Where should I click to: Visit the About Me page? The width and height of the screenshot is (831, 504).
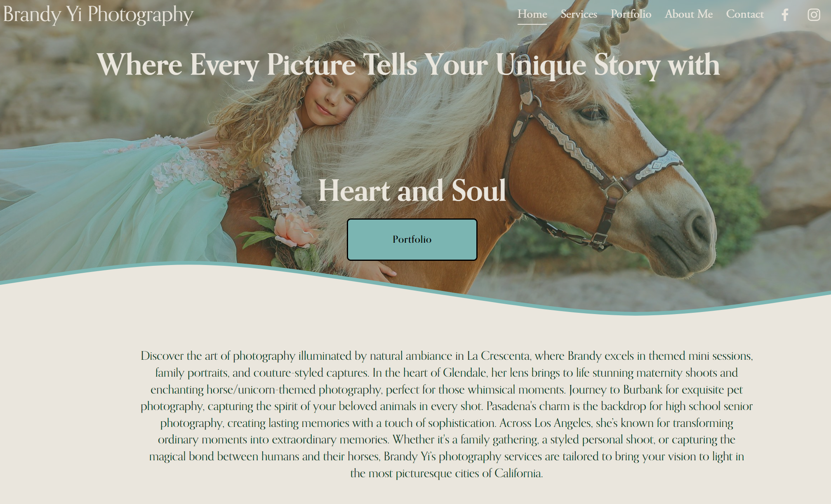click(689, 14)
